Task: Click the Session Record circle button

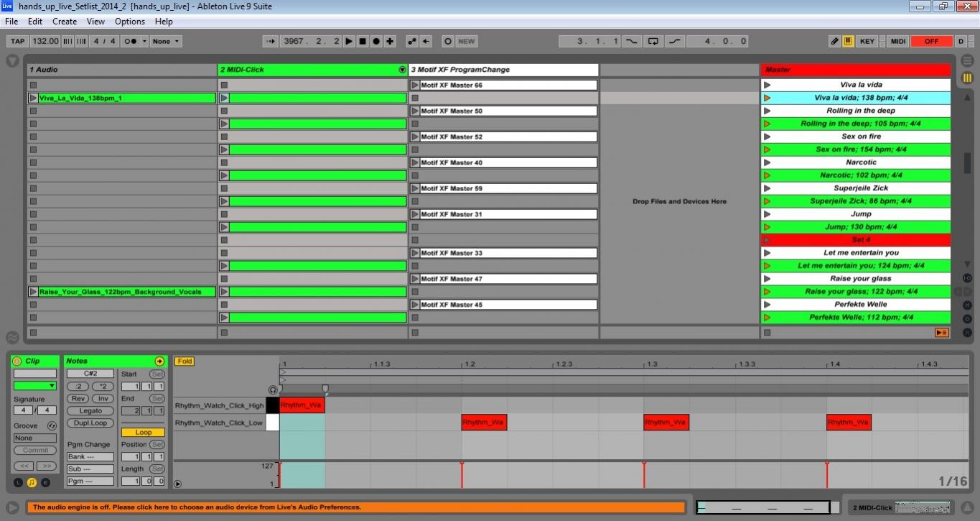Action: 448,41
